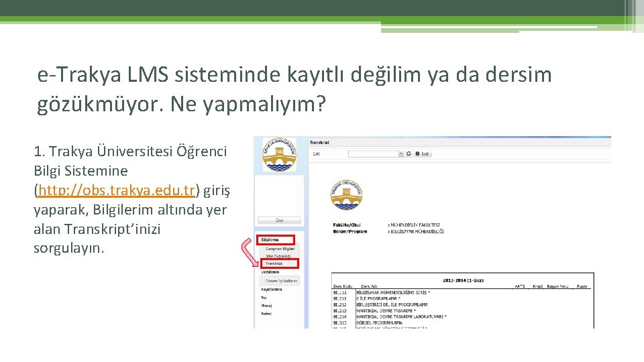Click 'MANTIKSAL DEVRE TASARIMI LABORATUVARI' row

click(x=401, y=317)
